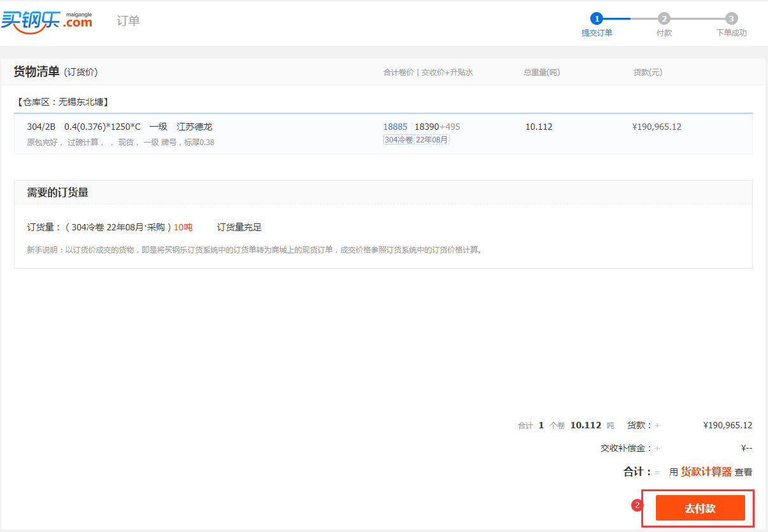Image resolution: width=768 pixels, height=532 pixels.
Task: Click the 付款 step label
Action: (664, 33)
